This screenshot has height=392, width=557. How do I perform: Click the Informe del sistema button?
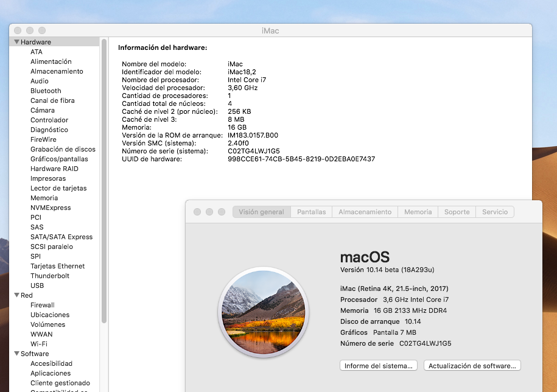point(378,366)
